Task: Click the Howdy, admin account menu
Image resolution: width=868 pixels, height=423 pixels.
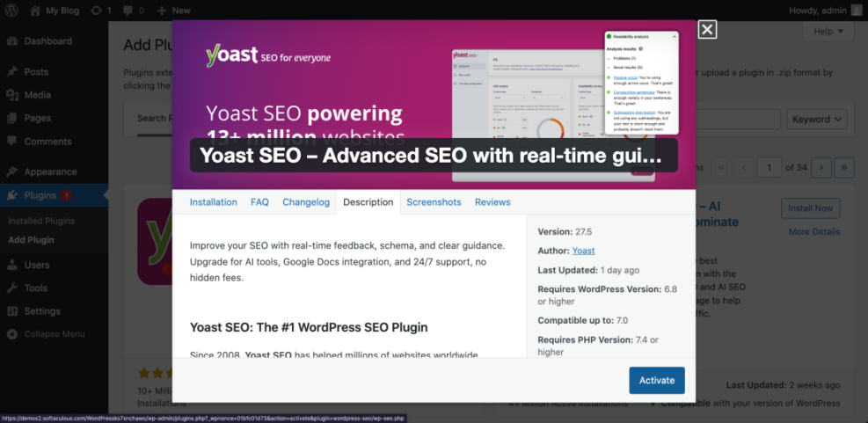Action: (x=825, y=10)
